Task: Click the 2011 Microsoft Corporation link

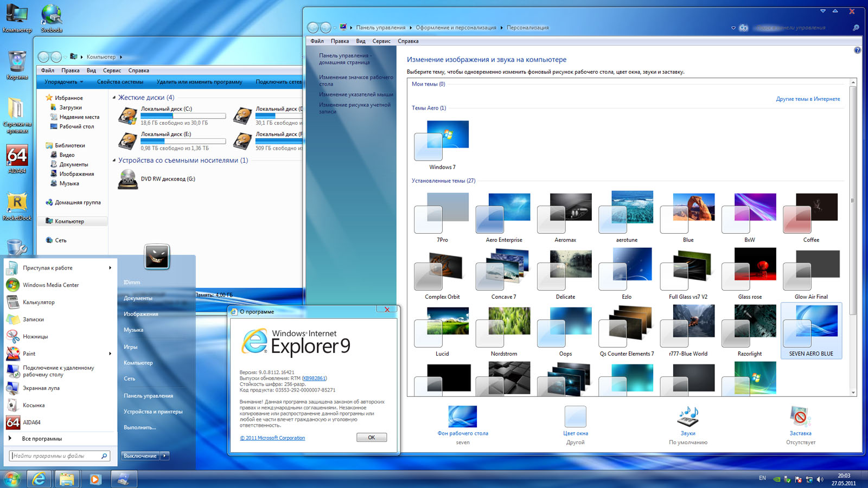Action: click(x=272, y=438)
